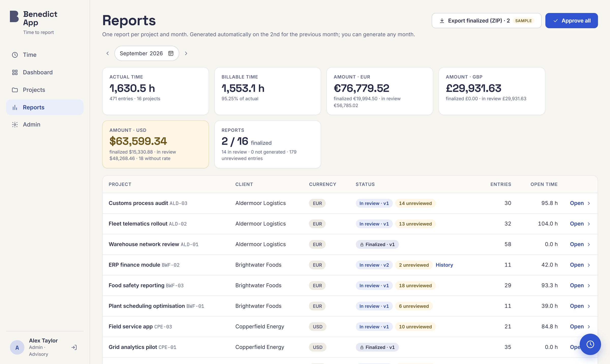Click In review v2 status badge
Viewport: 610px width, 364px height.
[374, 265]
